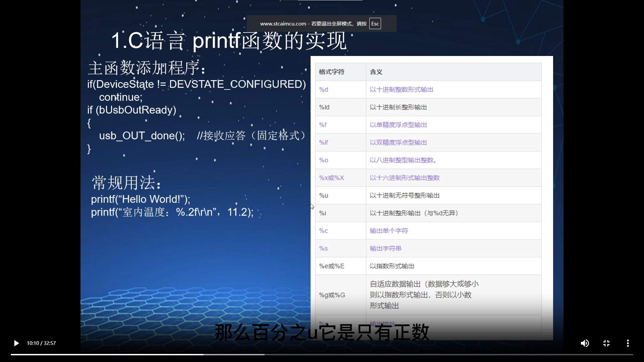
Task: Click the 以双精度浮点型输出 description
Action: point(398,142)
